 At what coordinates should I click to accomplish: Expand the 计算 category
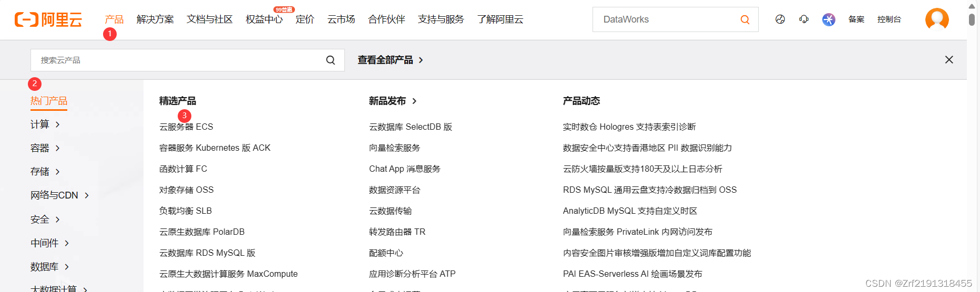(45, 124)
